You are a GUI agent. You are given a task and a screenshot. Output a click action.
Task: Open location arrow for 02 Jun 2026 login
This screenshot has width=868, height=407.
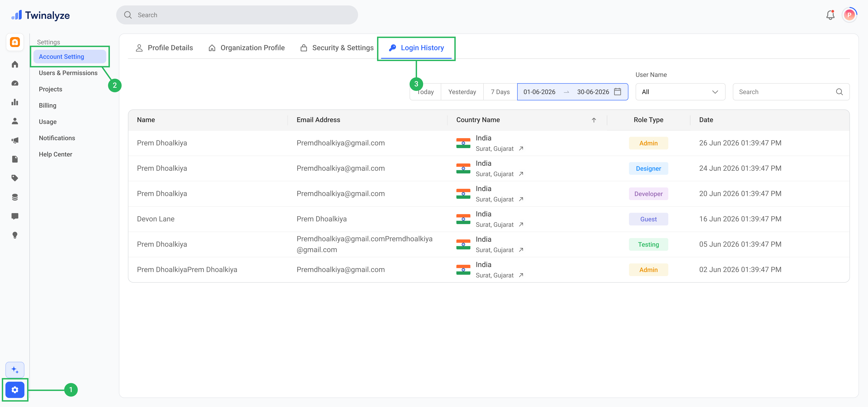(x=521, y=275)
